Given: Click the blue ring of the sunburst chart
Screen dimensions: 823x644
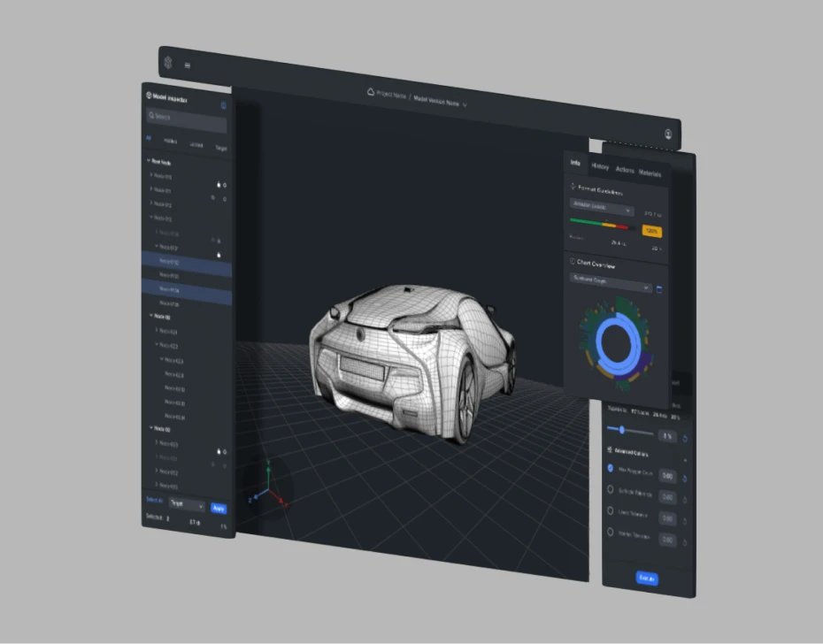Looking at the screenshot, I should 617,344.
